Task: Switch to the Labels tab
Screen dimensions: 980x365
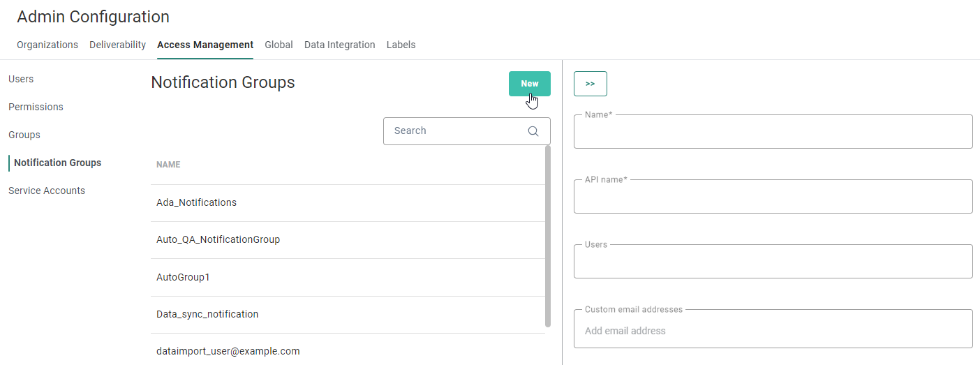Action: click(x=401, y=45)
